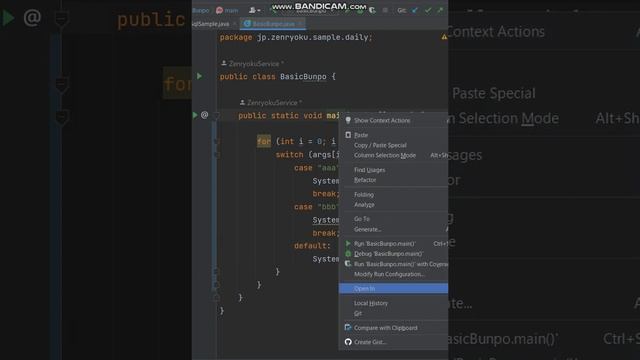Switch to the BasicBunpo.java editor tab
This screenshot has width=640, height=360.
[x=273, y=24]
